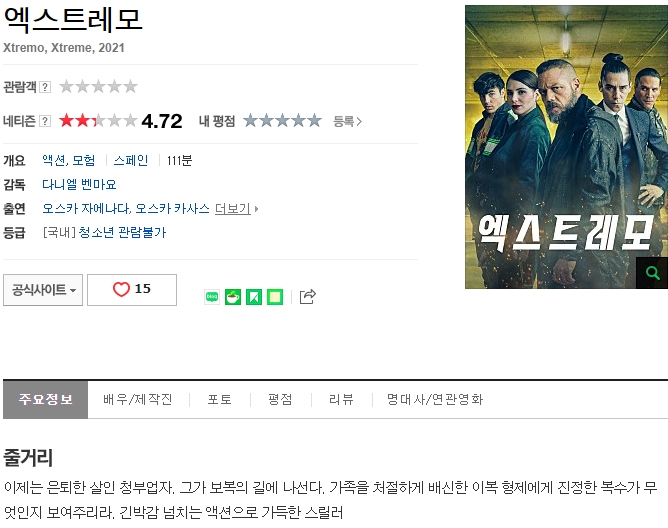The height and width of the screenshot is (528, 668).
Task: Select the 평점 tab
Action: (x=280, y=399)
